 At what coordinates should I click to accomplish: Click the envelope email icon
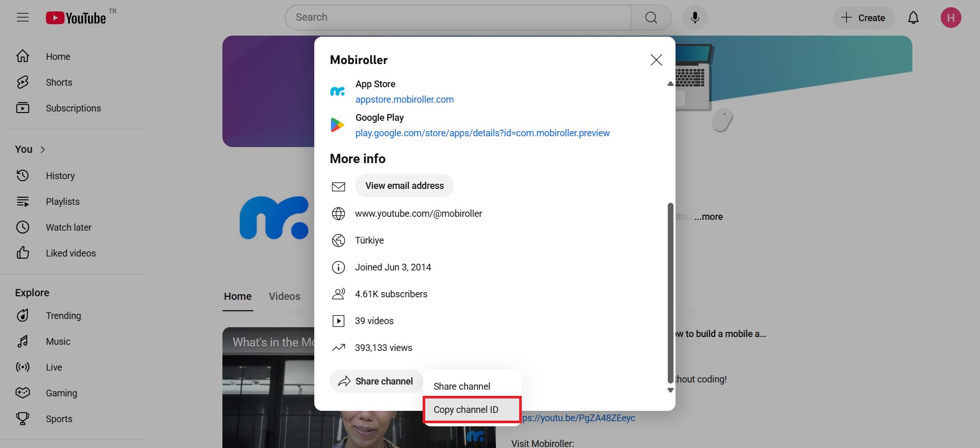point(339,186)
